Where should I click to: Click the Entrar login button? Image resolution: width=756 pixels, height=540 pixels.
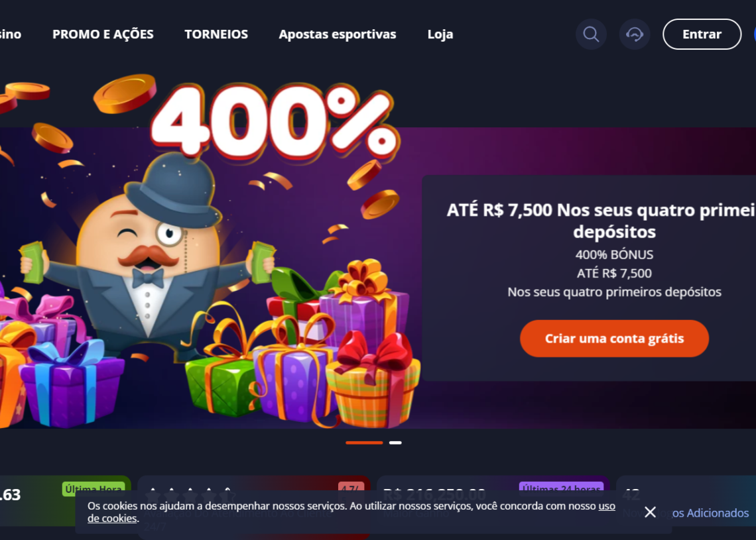tap(702, 34)
